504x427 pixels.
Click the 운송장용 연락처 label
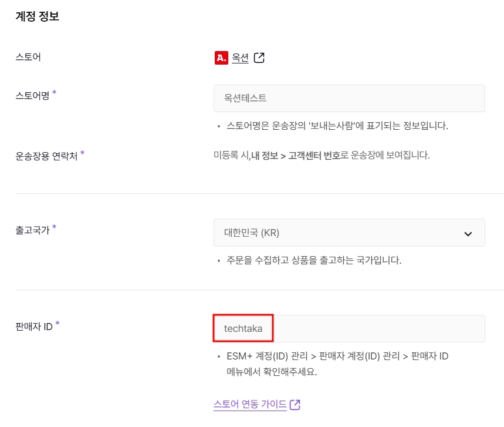click(46, 156)
